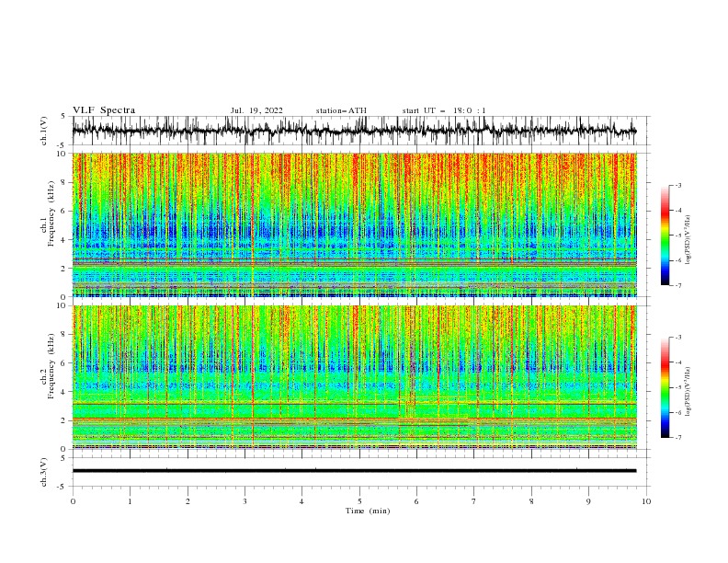
Task: Click time axis tick label "0"
Action: tap(73, 501)
